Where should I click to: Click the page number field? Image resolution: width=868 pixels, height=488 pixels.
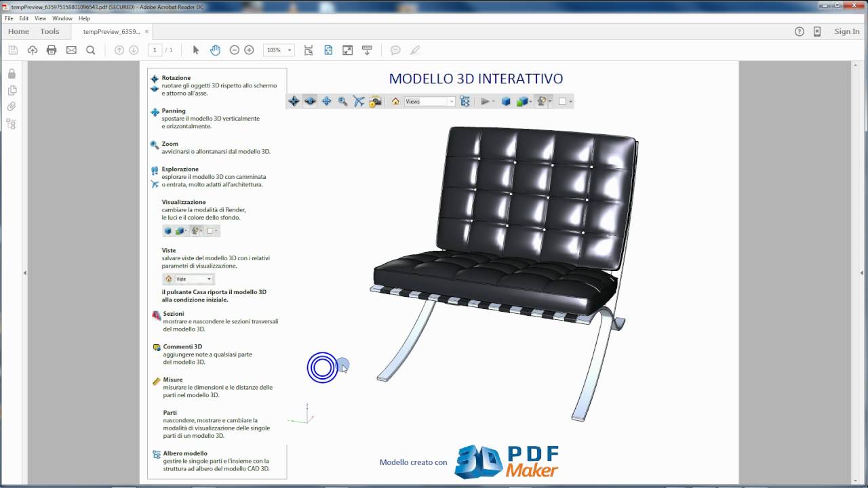[x=155, y=50]
